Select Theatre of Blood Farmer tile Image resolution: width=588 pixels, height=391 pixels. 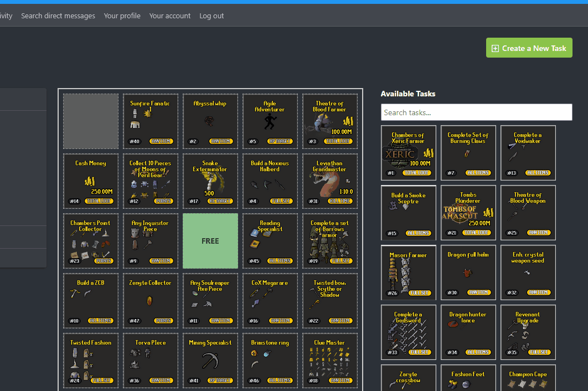point(330,121)
